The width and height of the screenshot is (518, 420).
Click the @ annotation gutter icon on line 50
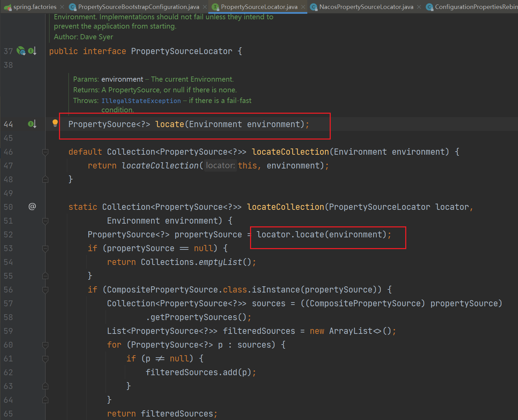pyautogui.click(x=32, y=206)
